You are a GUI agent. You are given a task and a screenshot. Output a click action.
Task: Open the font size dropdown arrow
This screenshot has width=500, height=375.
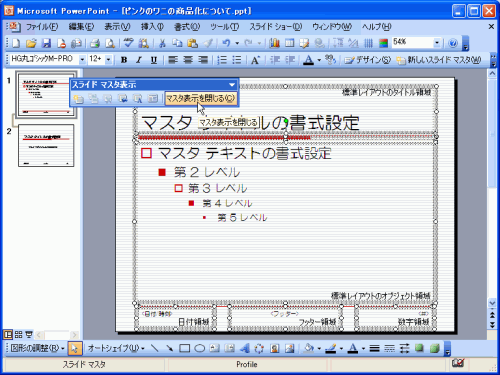108,60
